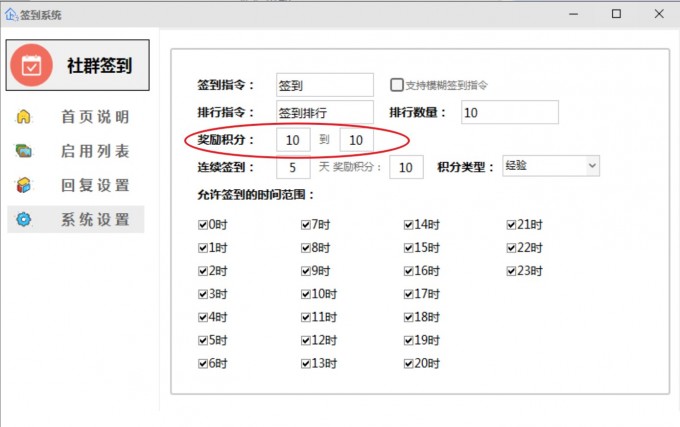The height and width of the screenshot is (427, 680).
Task: Toggle the 3时 checkbox
Action: click(203, 294)
